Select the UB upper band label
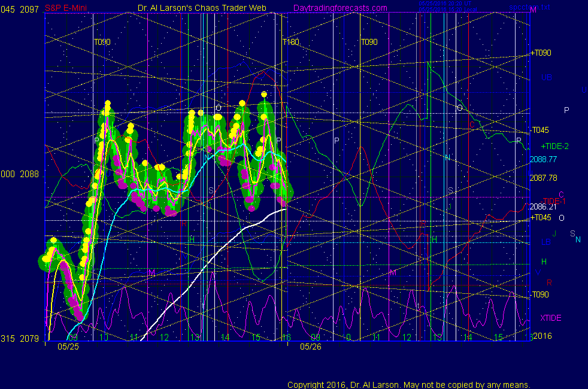The image size is (588, 389). (546, 77)
